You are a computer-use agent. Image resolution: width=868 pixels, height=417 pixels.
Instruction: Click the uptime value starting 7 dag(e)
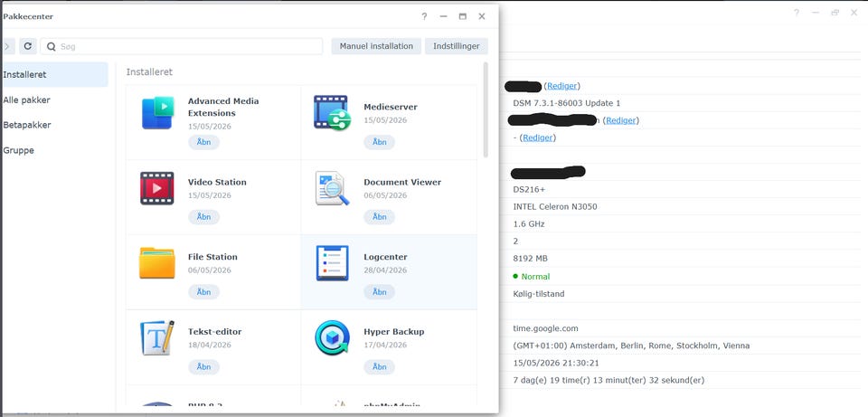[609, 381]
